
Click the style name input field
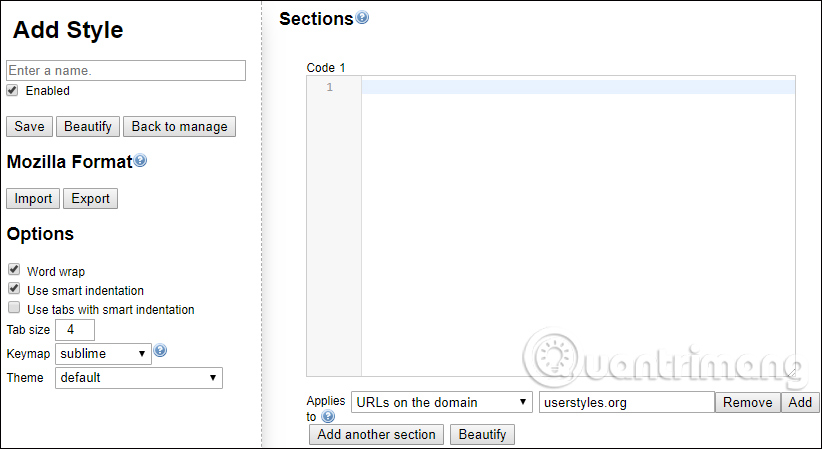click(x=126, y=70)
